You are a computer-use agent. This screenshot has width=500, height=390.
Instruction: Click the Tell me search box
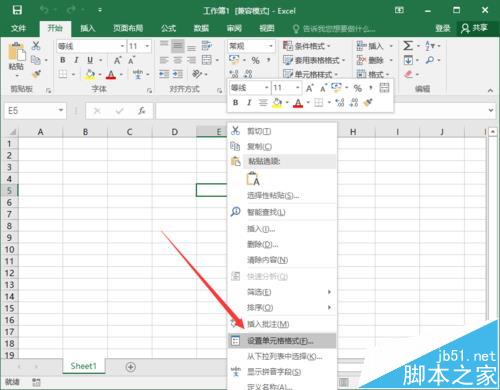[334, 29]
